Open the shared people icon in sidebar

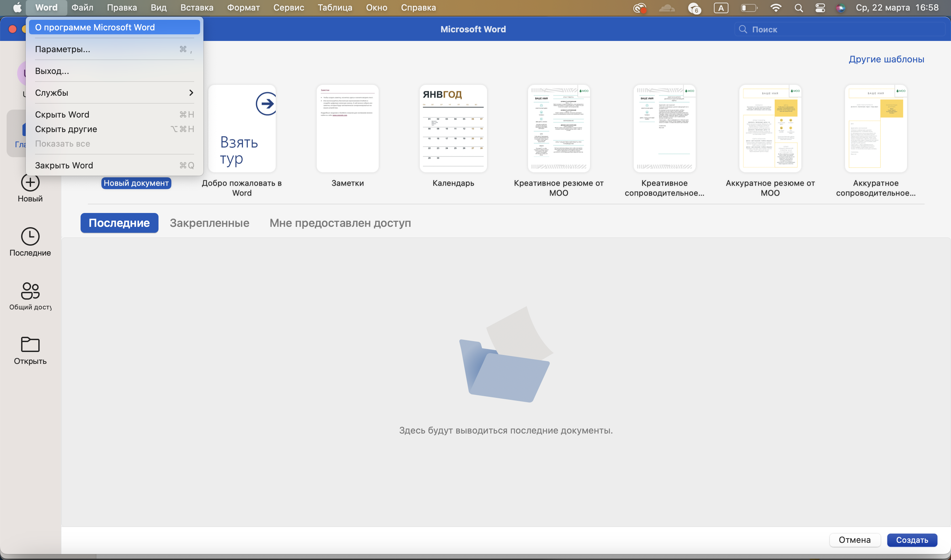pyautogui.click(x=30, y=291)
